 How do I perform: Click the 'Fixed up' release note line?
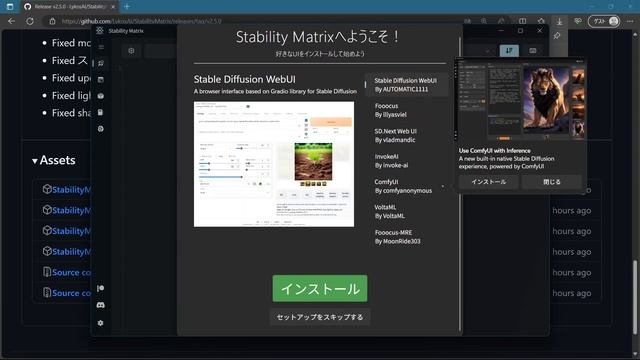tap(71, 78)
